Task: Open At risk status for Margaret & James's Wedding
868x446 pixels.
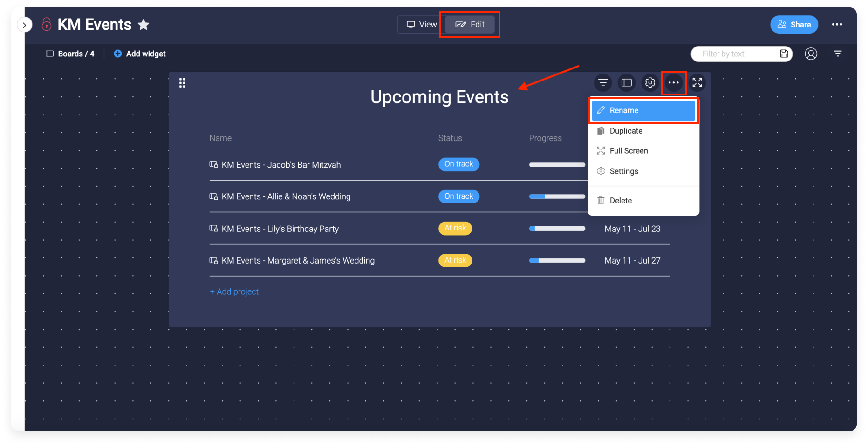Action: (455, 260)
